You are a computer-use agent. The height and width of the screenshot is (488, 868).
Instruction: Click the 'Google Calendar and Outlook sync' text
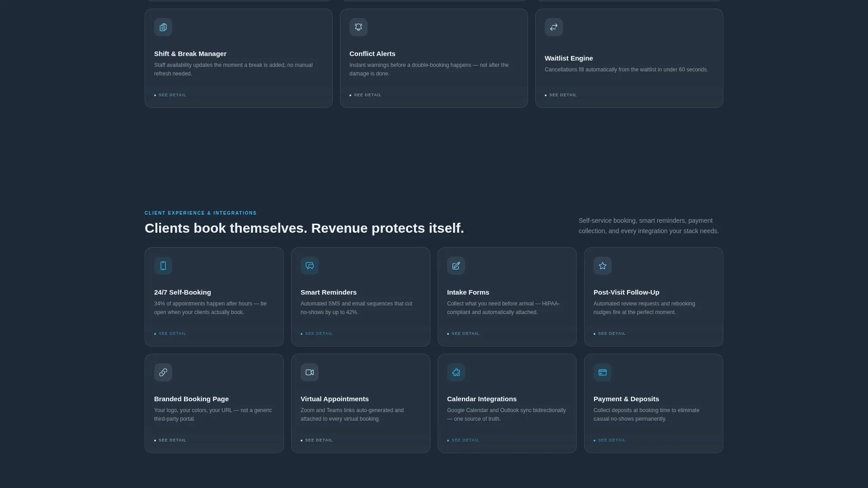click(x=506, y=414)
